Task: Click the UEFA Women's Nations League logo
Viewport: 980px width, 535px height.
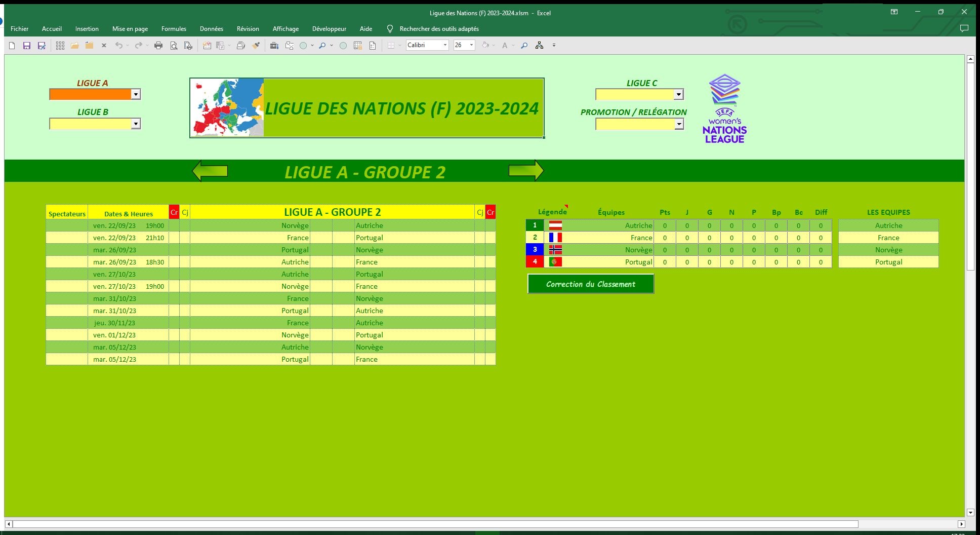Action: [x=724, y=109]
